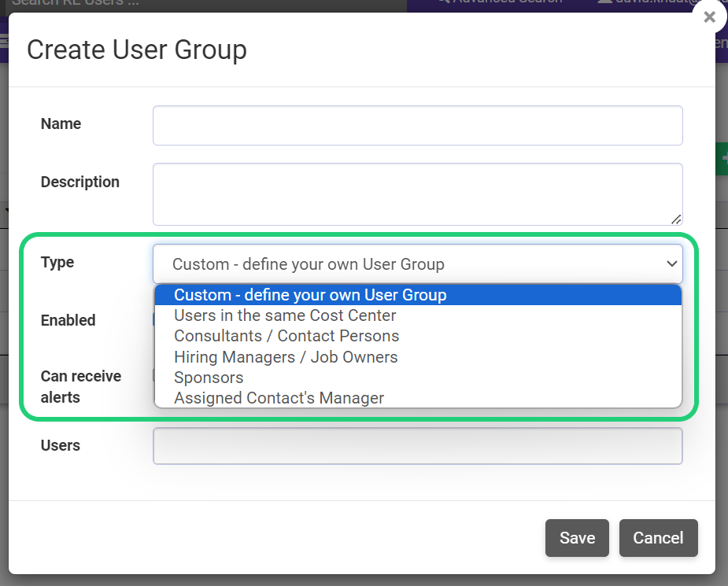Cancel creating the user group
The width and height of the screenshot is (728, 586).
tap(659, 538)
